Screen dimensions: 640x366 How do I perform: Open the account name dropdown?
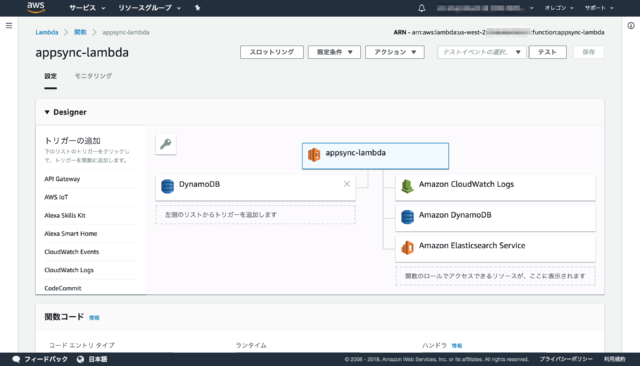(x=485, y=8)
